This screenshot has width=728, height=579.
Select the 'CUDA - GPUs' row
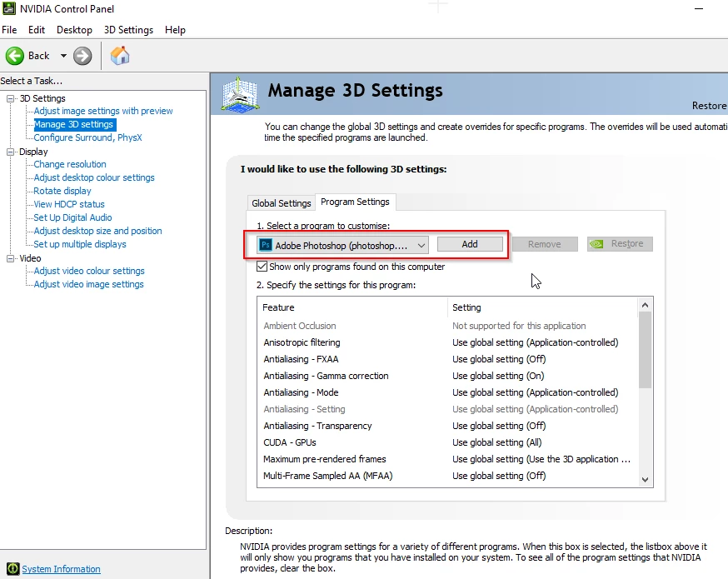point(447,442)
